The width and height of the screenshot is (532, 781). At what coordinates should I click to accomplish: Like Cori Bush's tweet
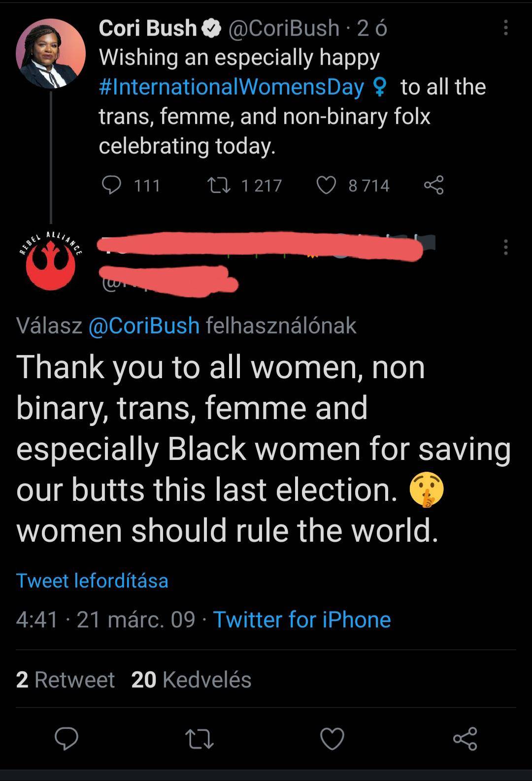326,185
